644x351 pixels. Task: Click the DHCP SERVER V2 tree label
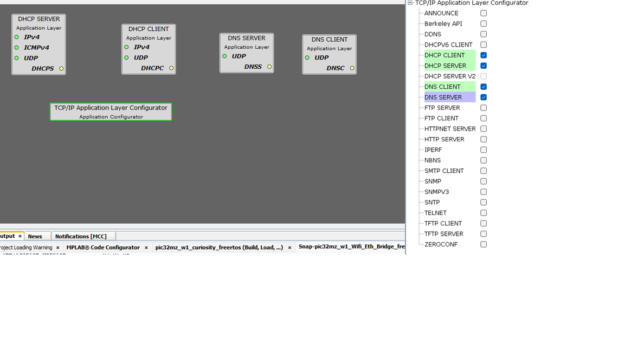[x=450, y=76]
